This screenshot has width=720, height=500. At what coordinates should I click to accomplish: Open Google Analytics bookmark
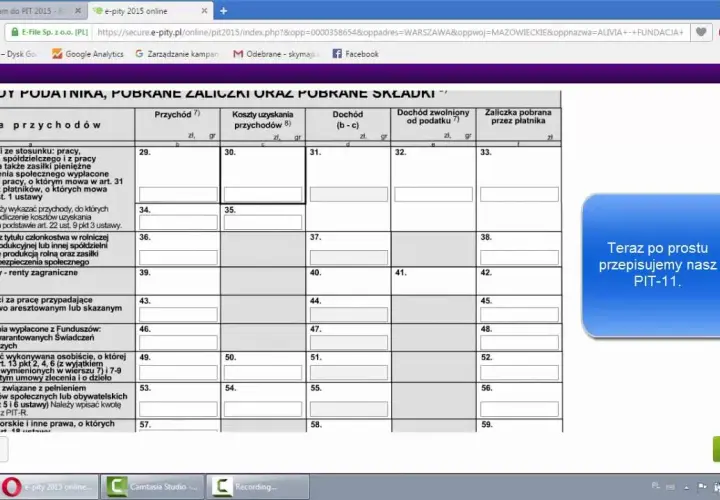(88, 54)
